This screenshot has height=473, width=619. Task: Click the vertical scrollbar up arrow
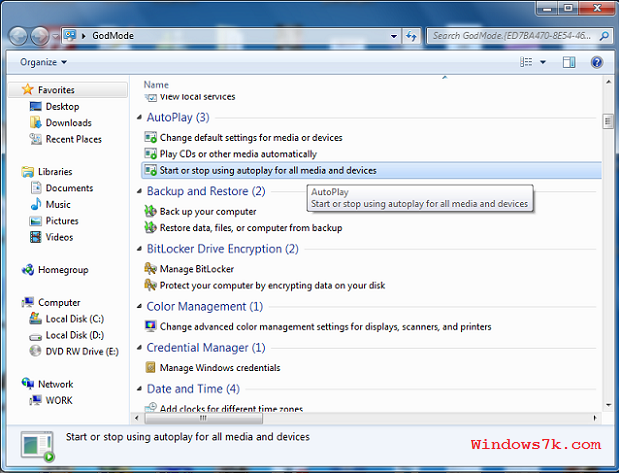(608, 82)
